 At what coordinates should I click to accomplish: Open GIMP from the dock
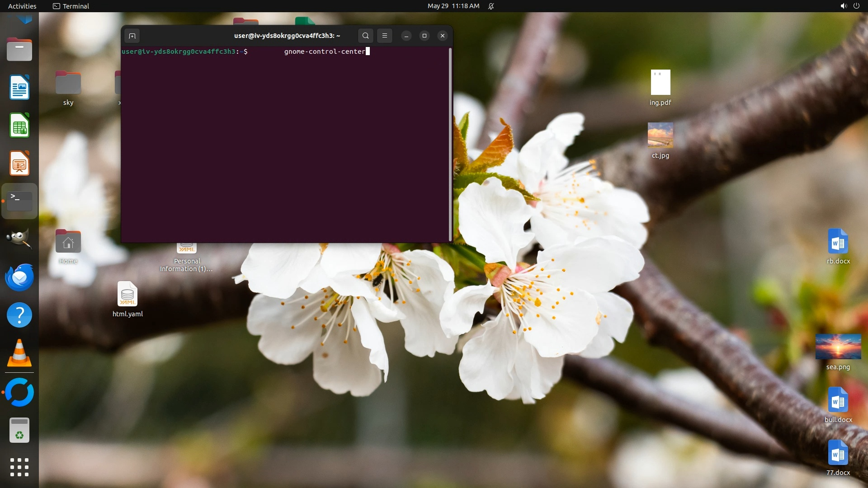19,239
